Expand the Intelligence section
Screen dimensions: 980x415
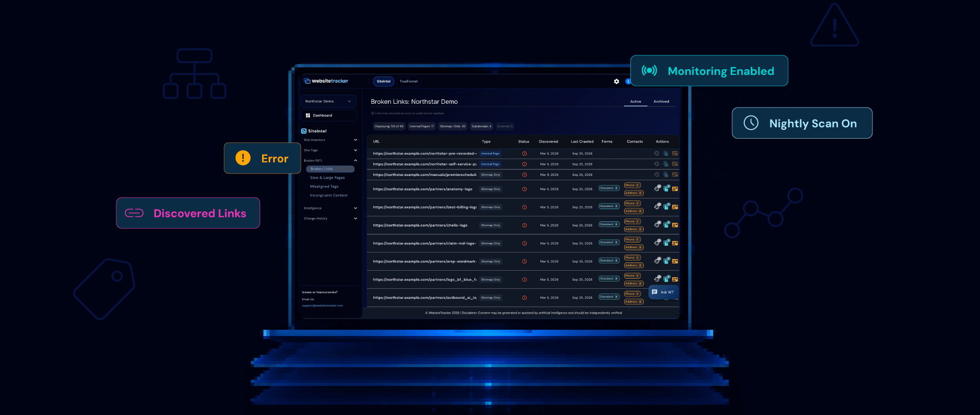(330, 208)
